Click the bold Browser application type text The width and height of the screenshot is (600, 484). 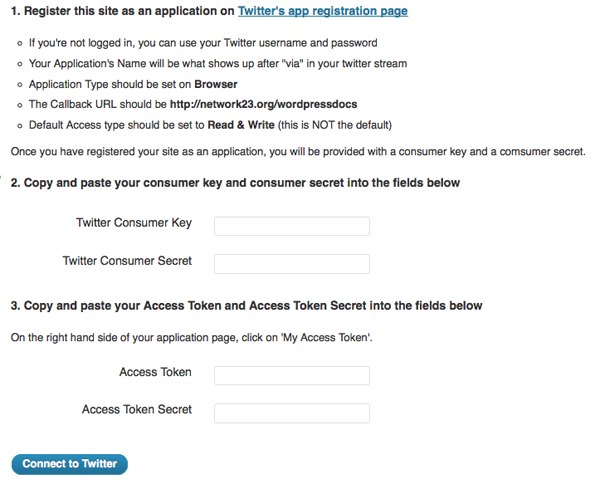[215, 85]
